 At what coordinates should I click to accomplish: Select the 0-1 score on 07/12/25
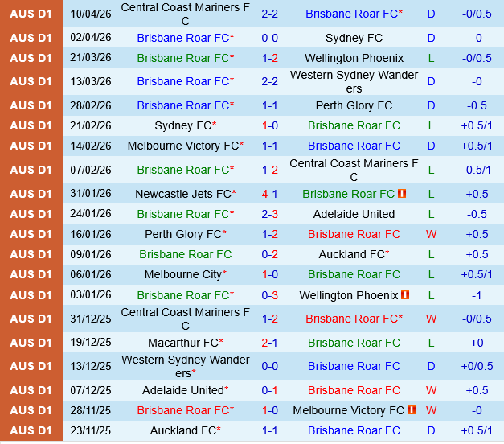(x=269, y=390)
